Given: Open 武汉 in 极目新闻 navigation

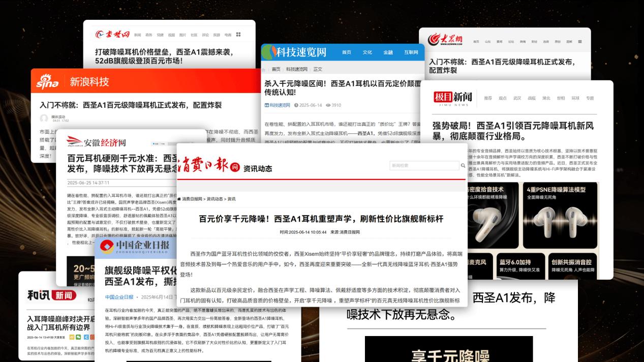Looking at the screenshot, I should 517,98.
